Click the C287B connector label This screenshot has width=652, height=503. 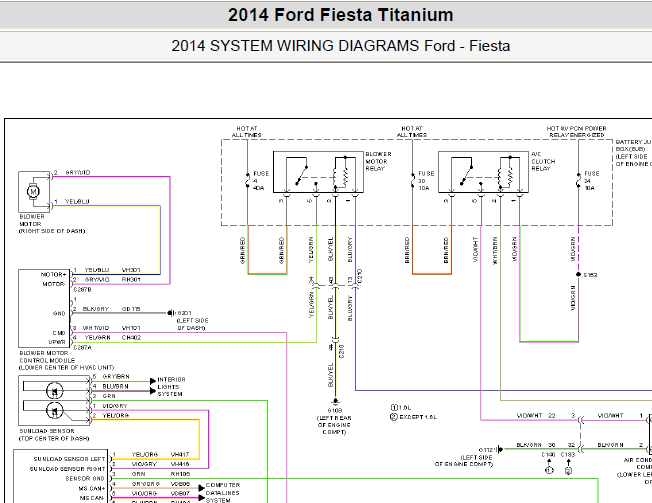coord(82,289)
